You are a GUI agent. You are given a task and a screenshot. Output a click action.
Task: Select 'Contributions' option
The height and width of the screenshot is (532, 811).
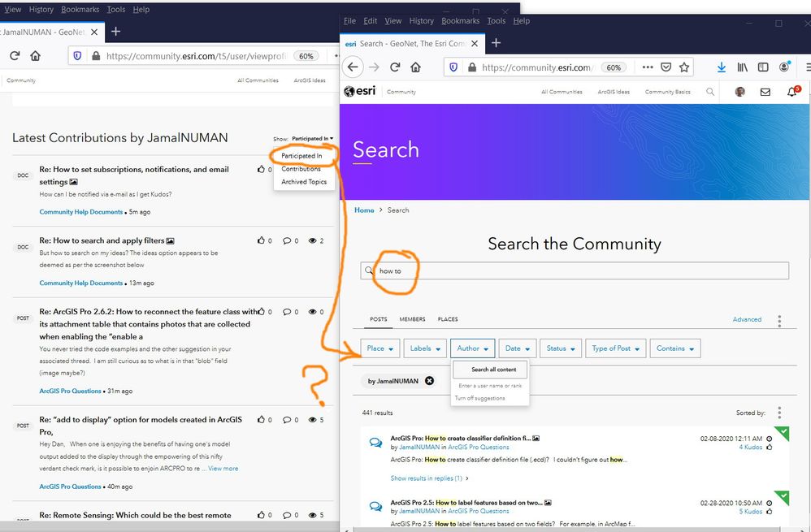point(301,169)
